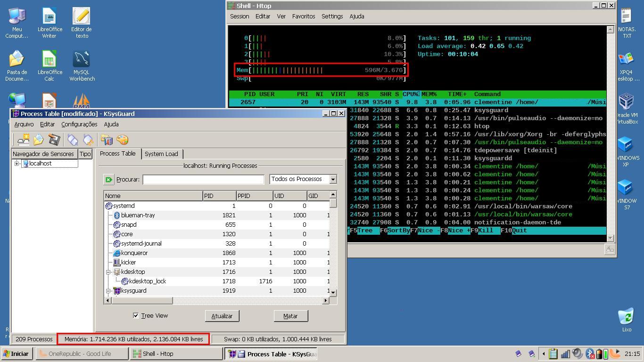Open Ver menu in Htop shell

point(281,16)
